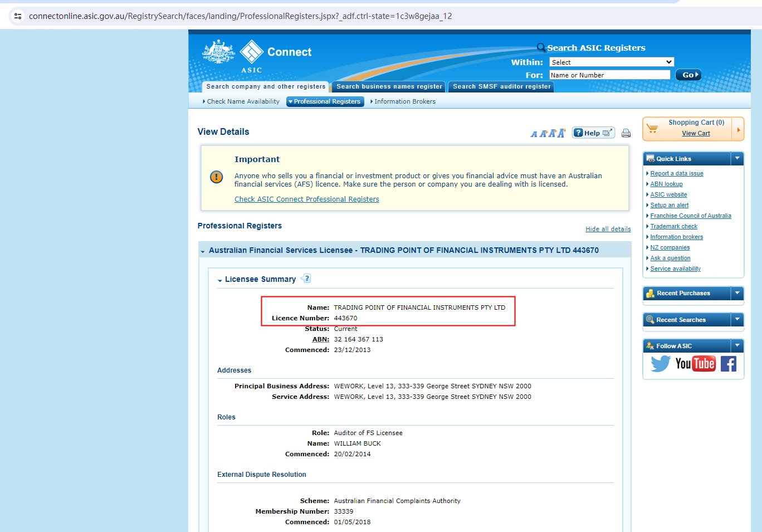The width and height of the screenshot is (762, 532).
Task: Click the shopping cart icon
Action: point(652,129)
